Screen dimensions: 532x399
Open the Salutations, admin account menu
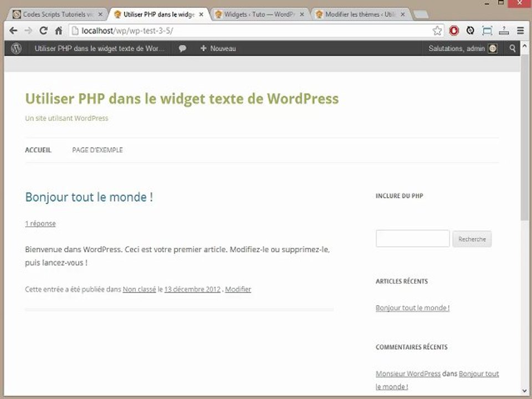pyautogui.click(x=463, y=49)
